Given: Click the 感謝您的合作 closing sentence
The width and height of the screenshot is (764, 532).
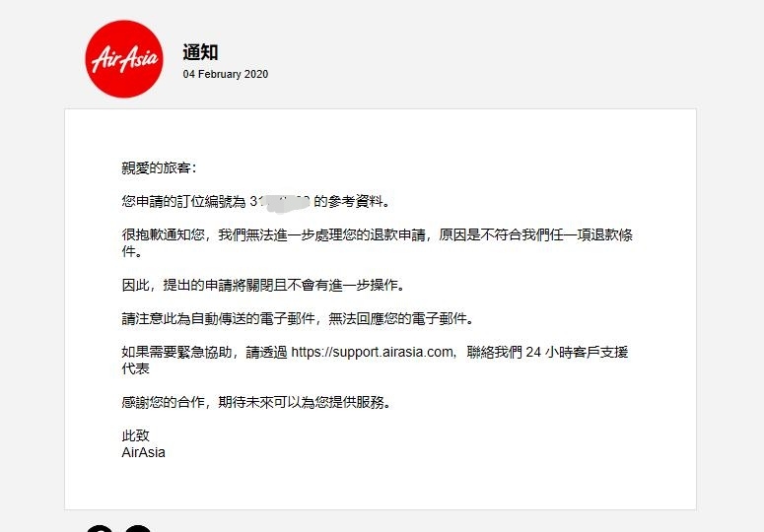Looking at the screenshot, I should click(256, 402).
